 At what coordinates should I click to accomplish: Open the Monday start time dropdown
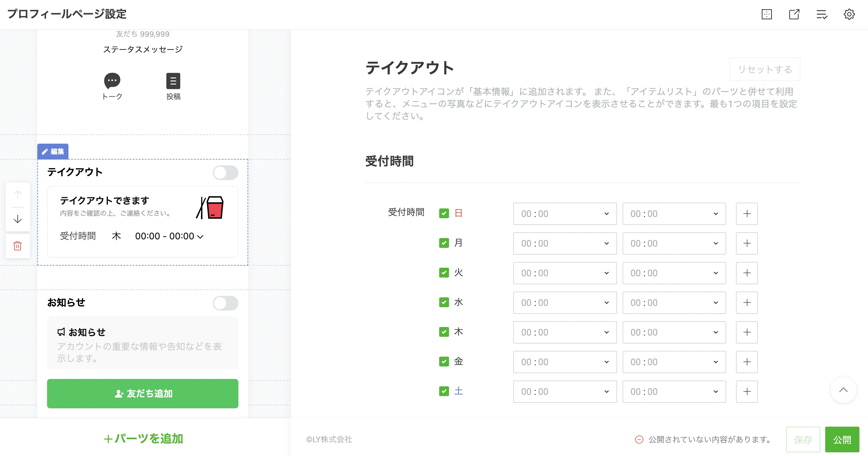(565, 243)
